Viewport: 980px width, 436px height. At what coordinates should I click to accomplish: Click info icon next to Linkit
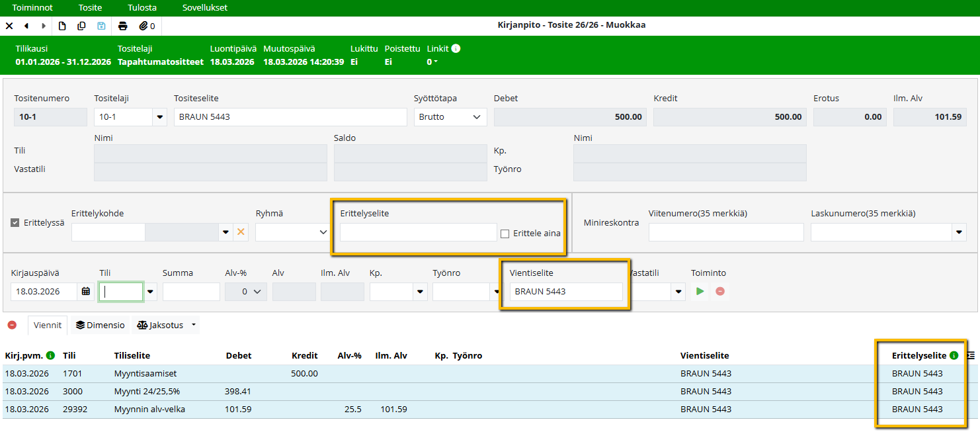coord(456,48)
